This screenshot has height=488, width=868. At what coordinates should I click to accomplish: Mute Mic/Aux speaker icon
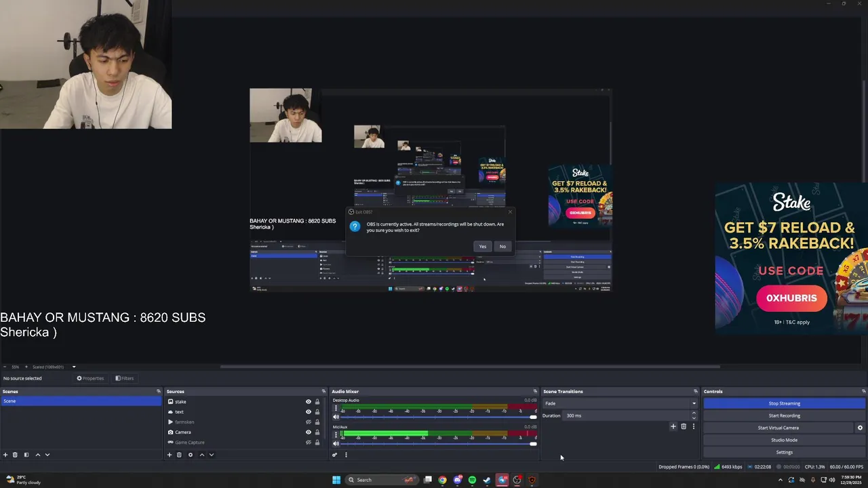coord(336,443)
